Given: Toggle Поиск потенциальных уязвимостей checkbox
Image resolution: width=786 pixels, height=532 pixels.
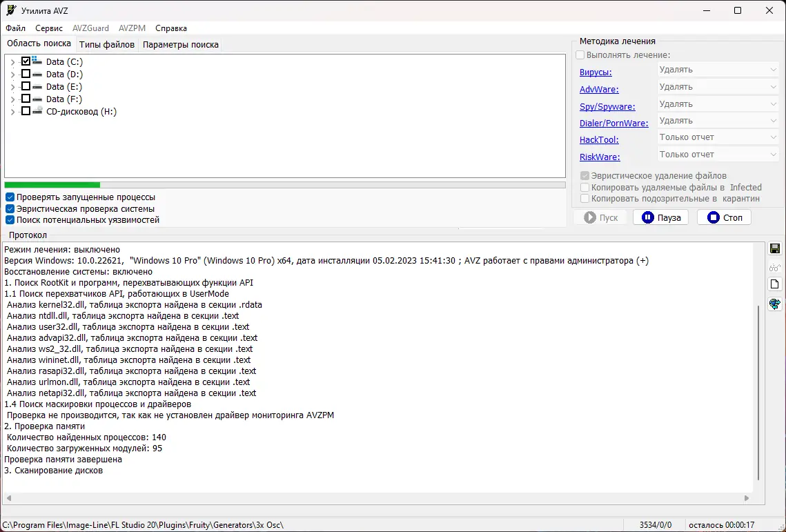Looking at the screenshot, I should click(10, 219).
